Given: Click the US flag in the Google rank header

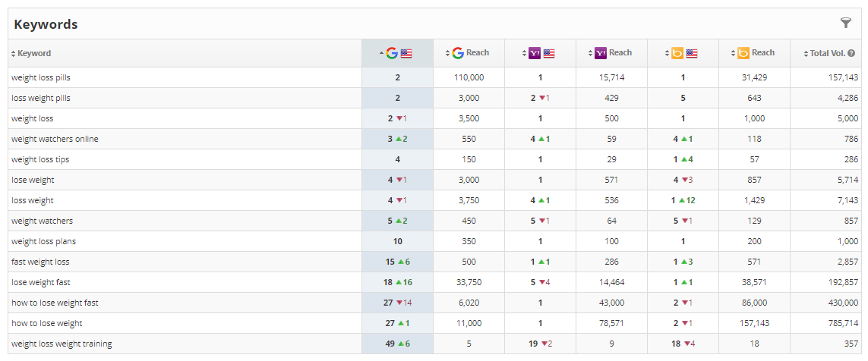Looking at the screenshot, I should (x=406, y=53).
